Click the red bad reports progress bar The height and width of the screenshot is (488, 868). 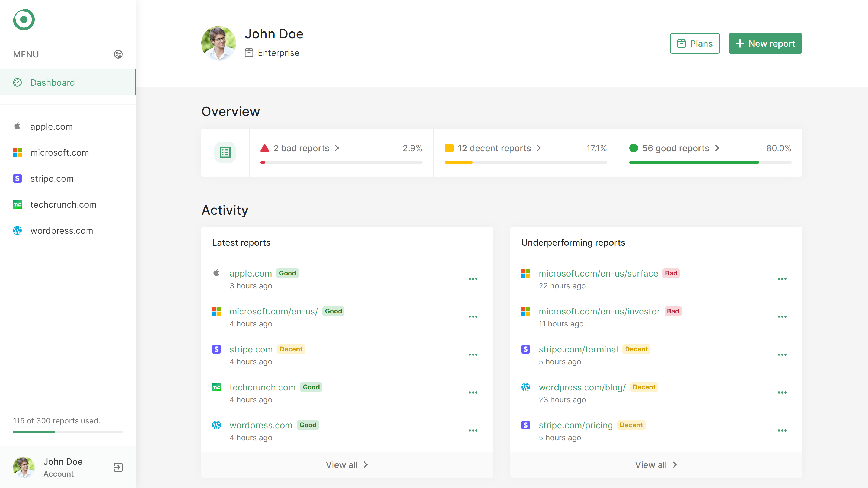point(341,162)
